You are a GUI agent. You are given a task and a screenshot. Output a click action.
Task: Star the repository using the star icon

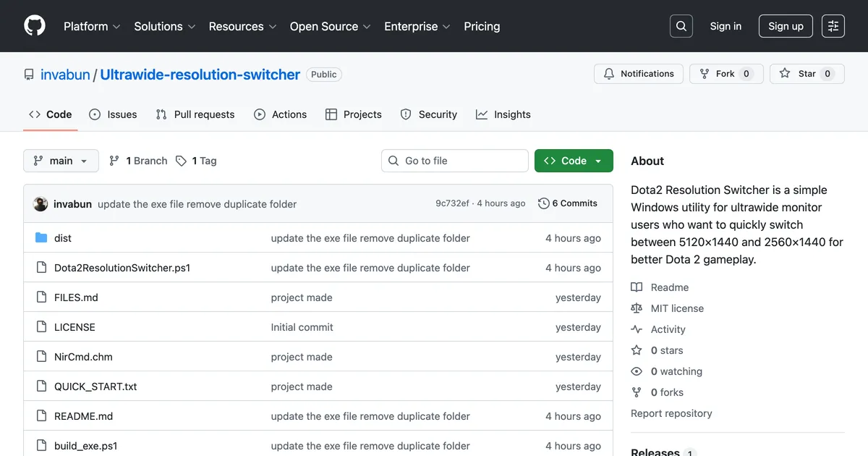coord(784,73)
